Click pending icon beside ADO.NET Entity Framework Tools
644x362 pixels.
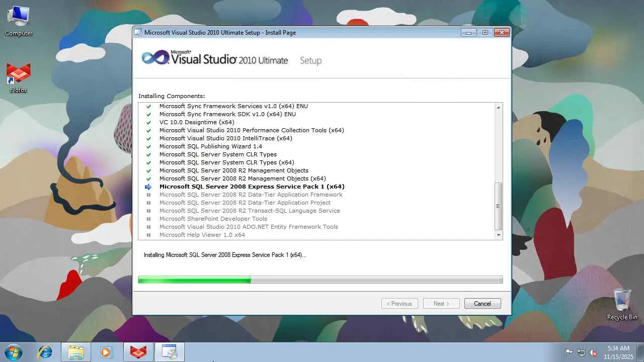tap(148, 227)
